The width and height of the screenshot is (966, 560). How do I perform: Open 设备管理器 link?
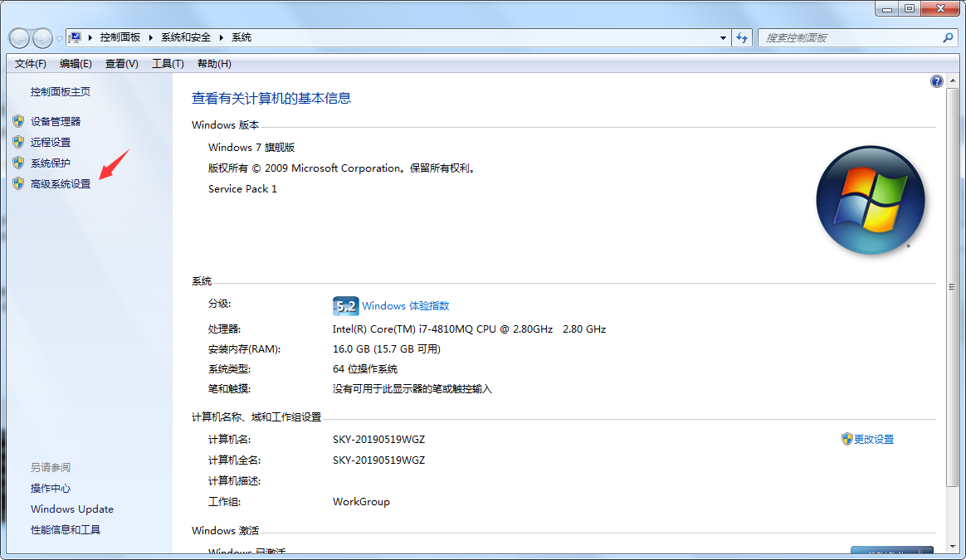(x=56, y=121)
